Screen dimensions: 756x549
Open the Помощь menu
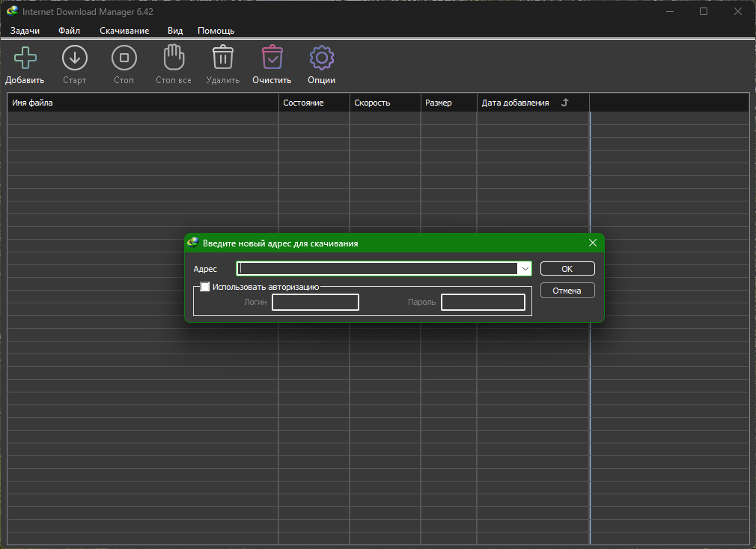point(216,31)
